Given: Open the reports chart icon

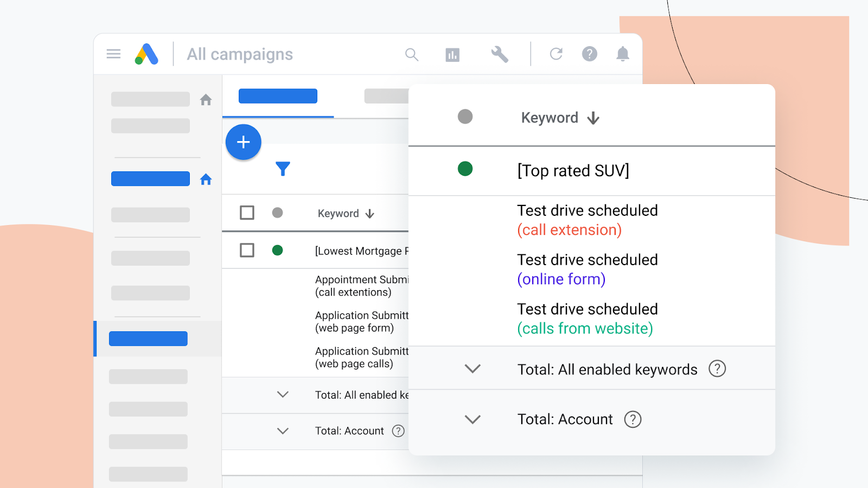Looking at the screenshot, I should point(452,54).
